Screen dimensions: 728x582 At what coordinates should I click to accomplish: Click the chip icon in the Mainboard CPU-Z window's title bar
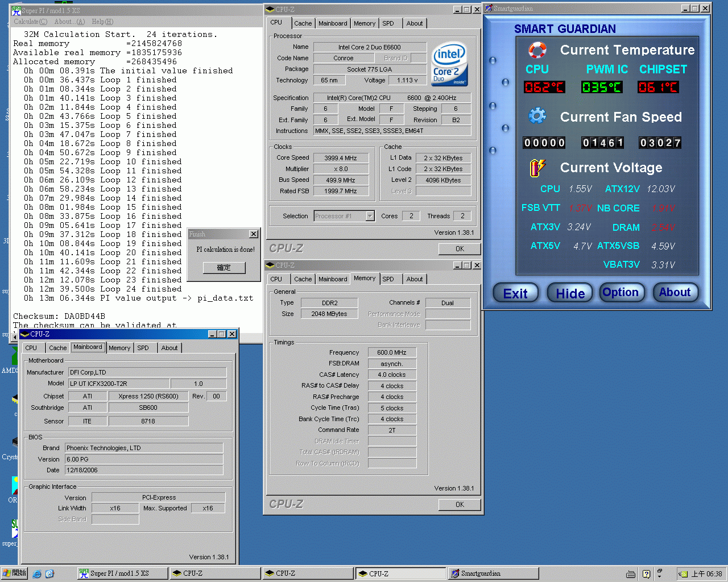click(25, 334)
